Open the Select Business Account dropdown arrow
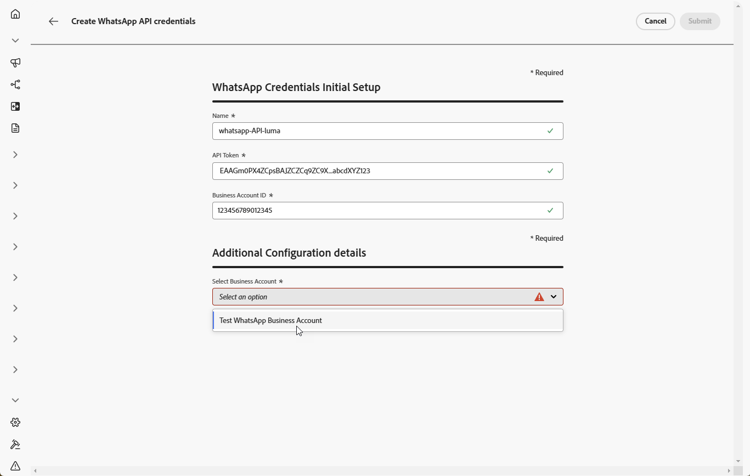 tap(554, 297)
